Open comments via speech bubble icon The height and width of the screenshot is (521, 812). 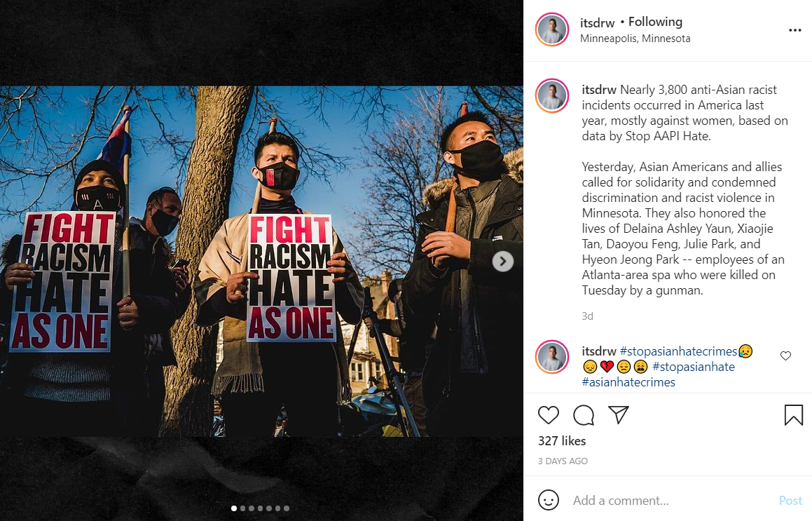click(584, 415)
